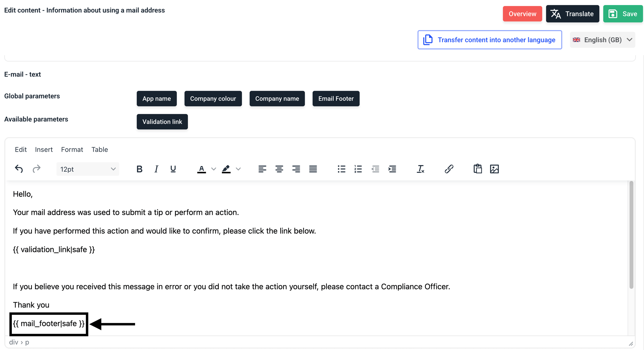
Task: Click the undo arrow icon
Action: [x=19, y=169]
